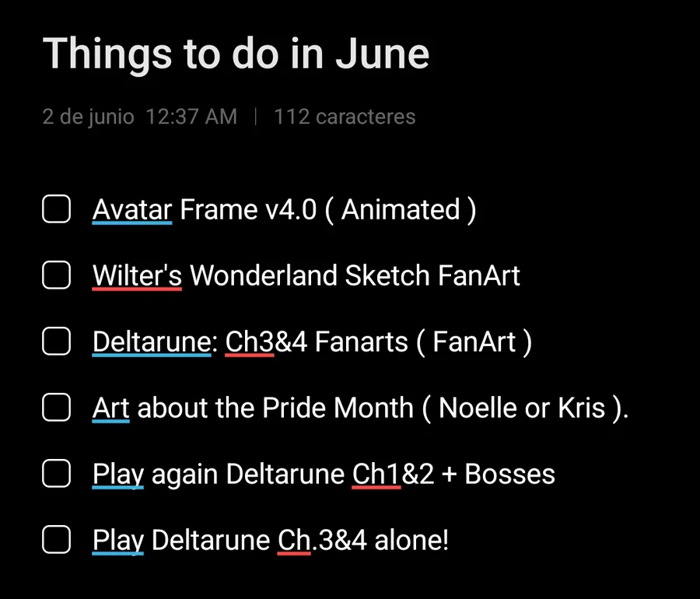
Task: Check off the Pride Month art task
Action: (x=56, y=407)
